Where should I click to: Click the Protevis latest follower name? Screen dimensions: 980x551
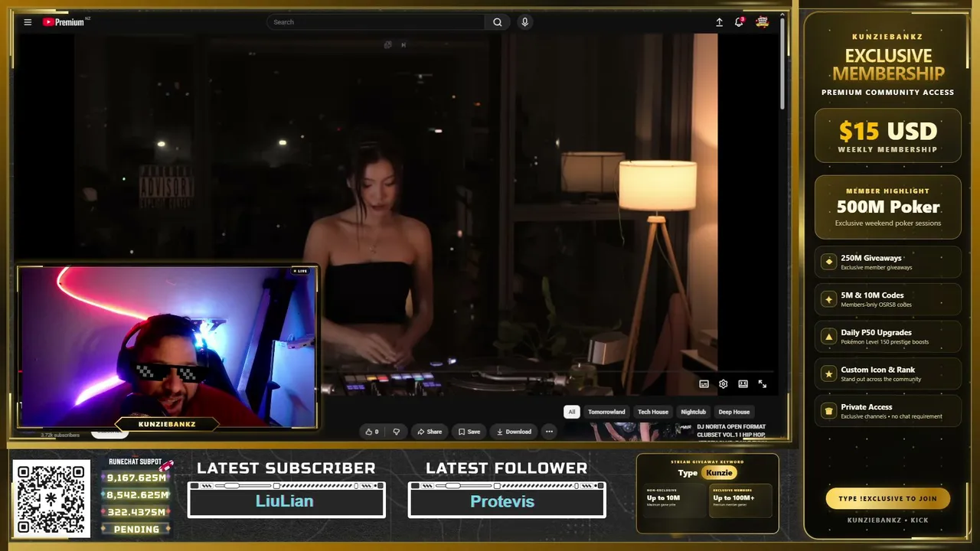pos(502,501)
